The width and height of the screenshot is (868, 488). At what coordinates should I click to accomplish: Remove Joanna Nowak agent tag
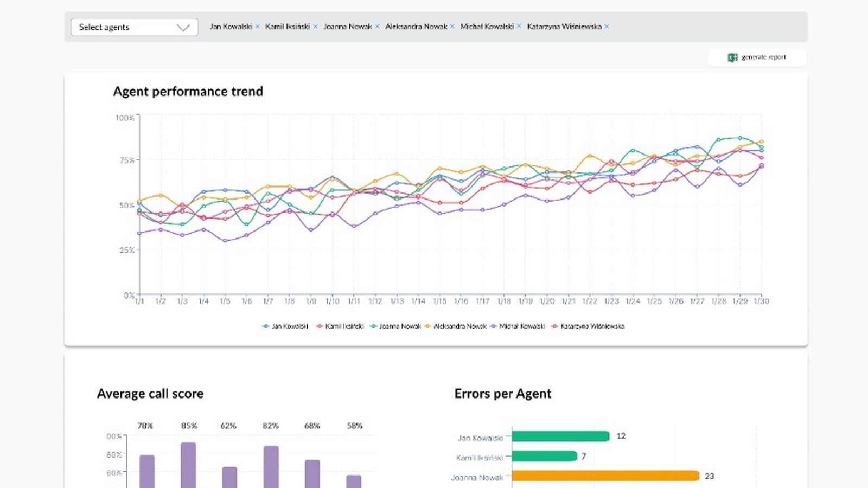pyautogui.click(x=377, y=27)
